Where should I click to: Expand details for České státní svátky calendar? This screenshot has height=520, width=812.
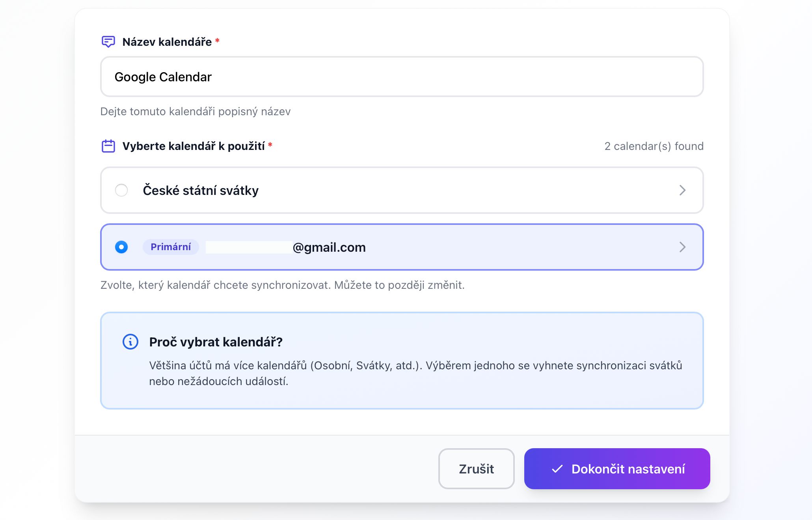coord(683,190)
